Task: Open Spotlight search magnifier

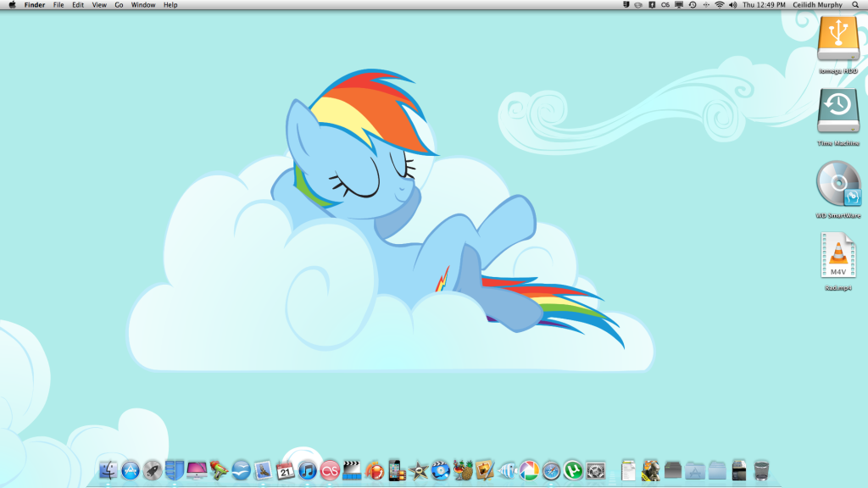Action: pyautogui.click(x=855, y=4)
